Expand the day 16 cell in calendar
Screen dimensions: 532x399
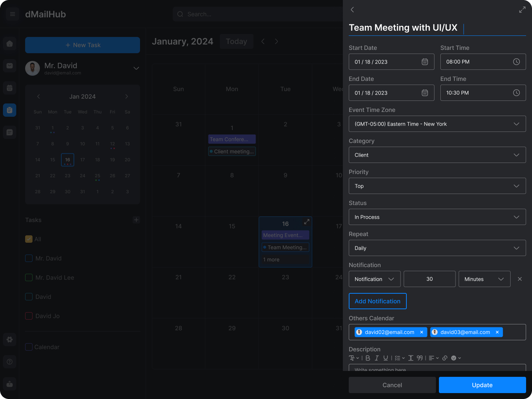pyautogui.click(x=307, y=222)
